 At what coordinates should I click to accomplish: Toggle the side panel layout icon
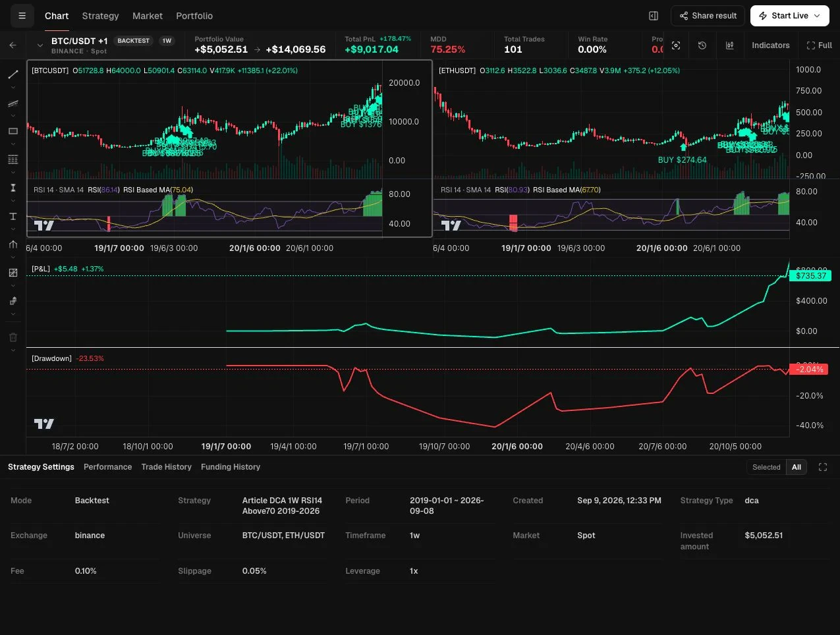pyautogui.click(x=654, y=16)
